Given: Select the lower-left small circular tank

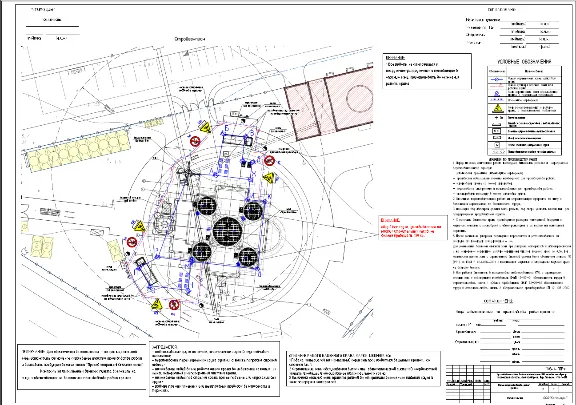Looking at the screenshot, I should (202, 251).
